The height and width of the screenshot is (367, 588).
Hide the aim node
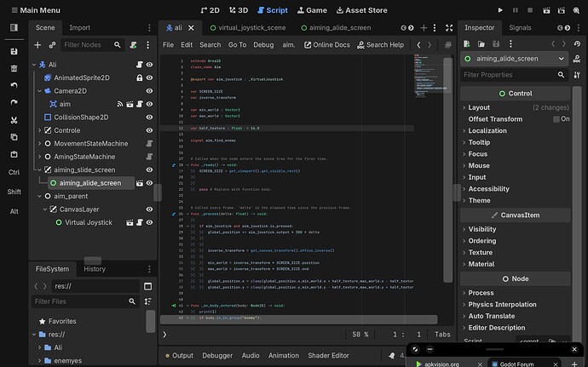point(149,104)
